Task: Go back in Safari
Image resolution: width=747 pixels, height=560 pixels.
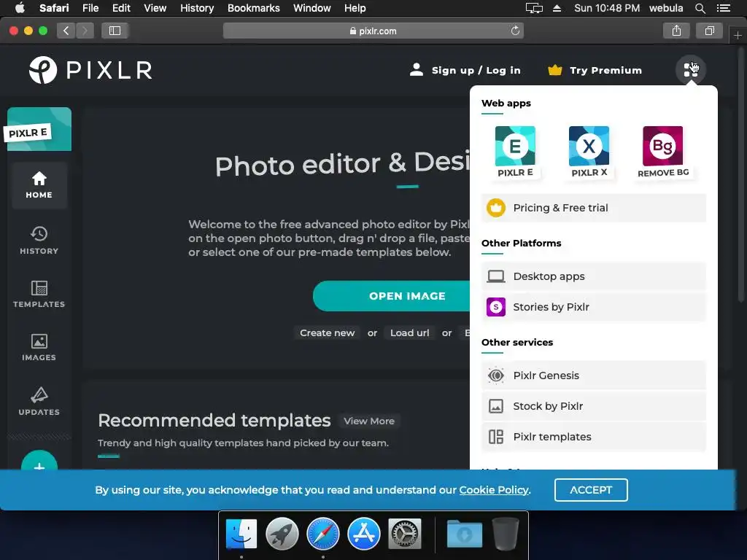Action: click(x=66, y=31)
